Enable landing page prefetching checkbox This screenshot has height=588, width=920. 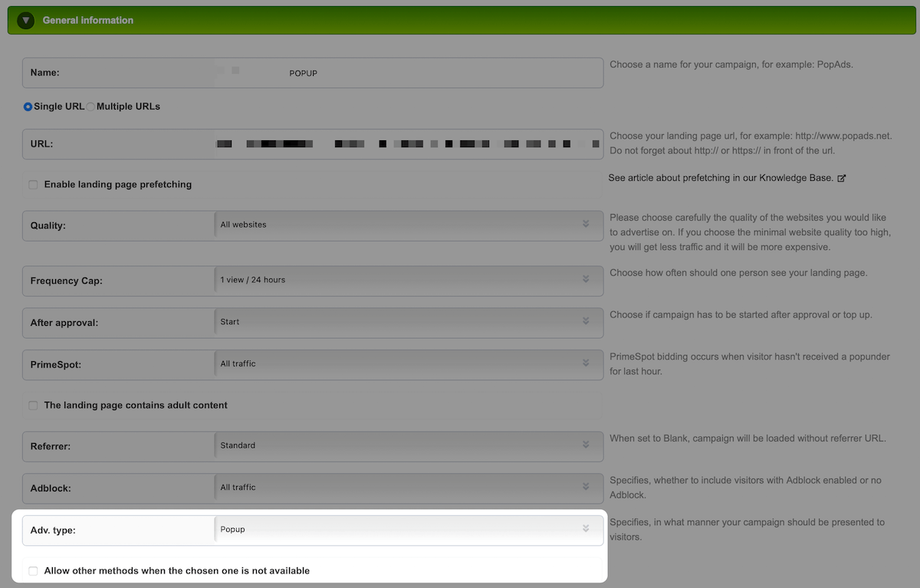coord(33,185)
